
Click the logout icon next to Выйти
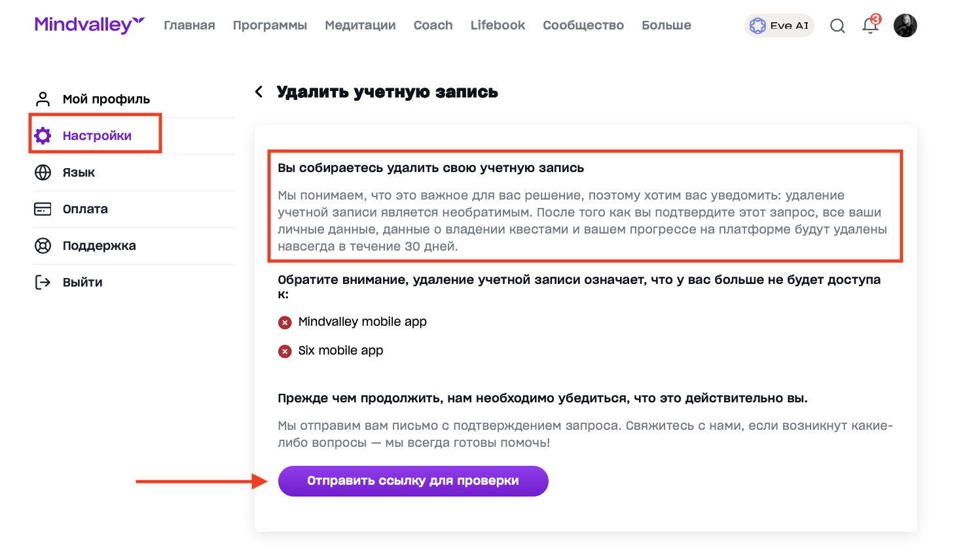(x=43, y=282)
